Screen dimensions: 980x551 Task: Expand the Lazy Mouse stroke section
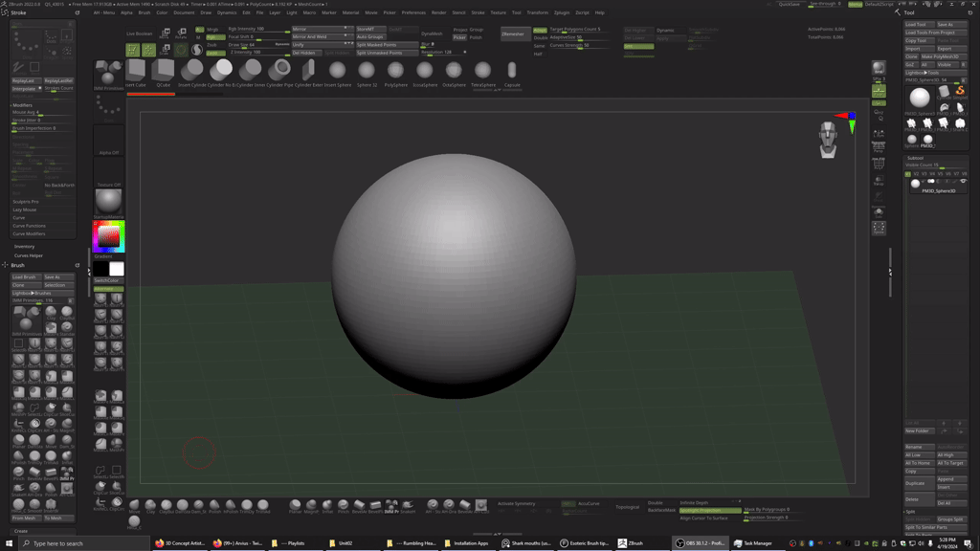(x=25, y=209)
